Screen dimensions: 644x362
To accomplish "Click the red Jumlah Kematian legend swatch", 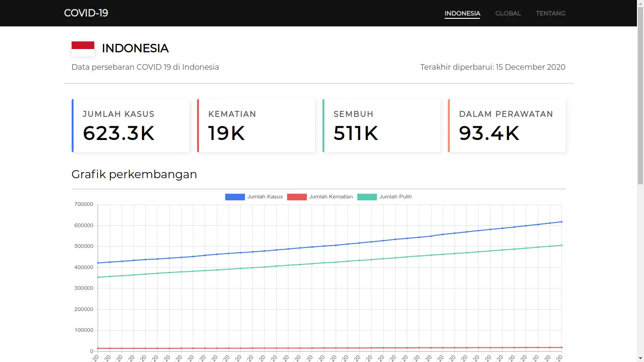I will tap(297, 197).
